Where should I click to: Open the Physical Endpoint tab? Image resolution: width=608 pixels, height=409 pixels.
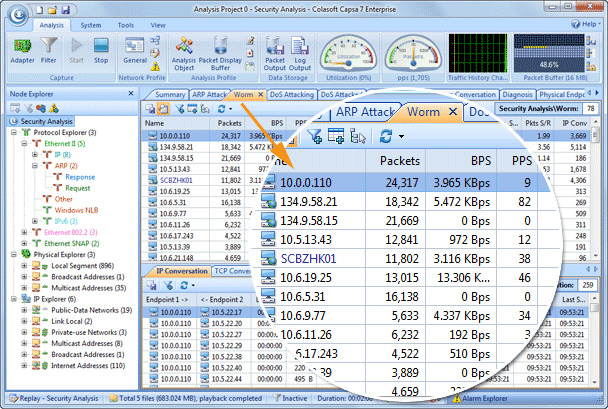pos(562,95)
